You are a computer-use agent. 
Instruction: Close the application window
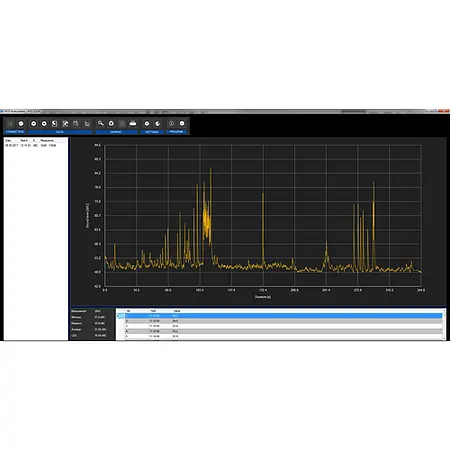444,111
